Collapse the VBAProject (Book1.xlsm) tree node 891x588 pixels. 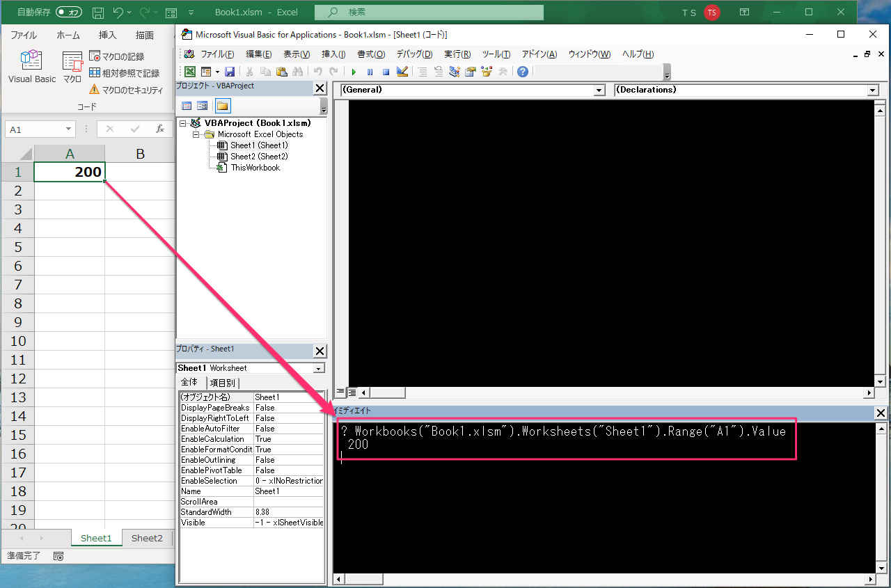pyautogui.click(x=184, y=123)
